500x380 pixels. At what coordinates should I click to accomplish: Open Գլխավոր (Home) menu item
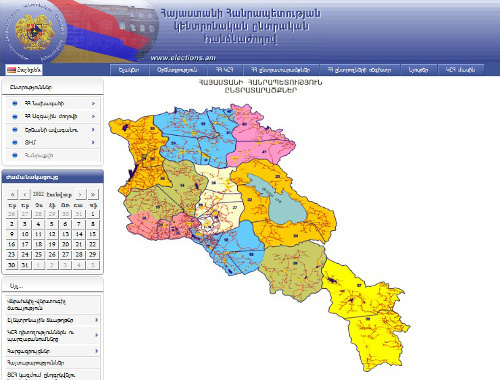pyautogui.click(x=129, y=70)
